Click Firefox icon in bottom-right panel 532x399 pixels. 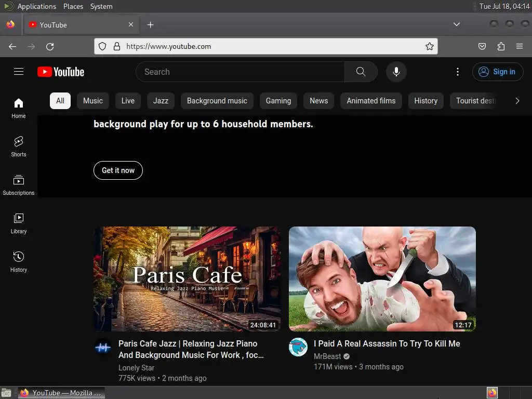[x=492, y=393]
